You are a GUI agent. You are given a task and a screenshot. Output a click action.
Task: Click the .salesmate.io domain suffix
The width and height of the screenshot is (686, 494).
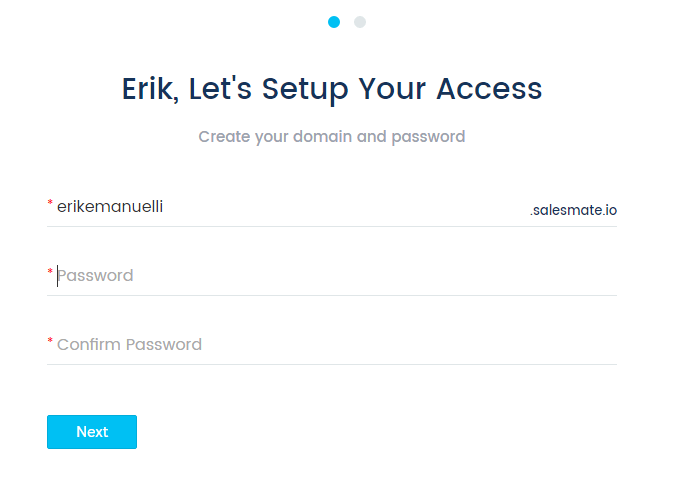[x=573, y=211]
